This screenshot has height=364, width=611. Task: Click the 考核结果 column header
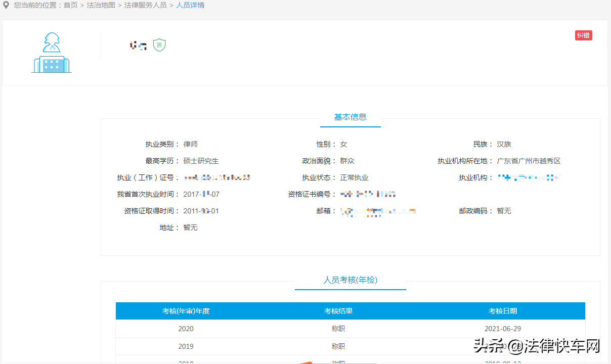click(x=338, y=311)
